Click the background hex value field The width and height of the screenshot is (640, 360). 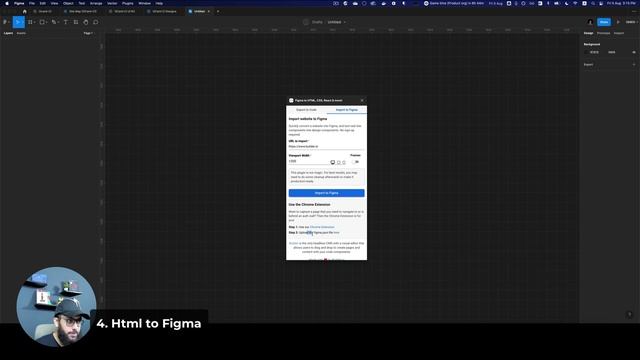click(x=595, y=52)
